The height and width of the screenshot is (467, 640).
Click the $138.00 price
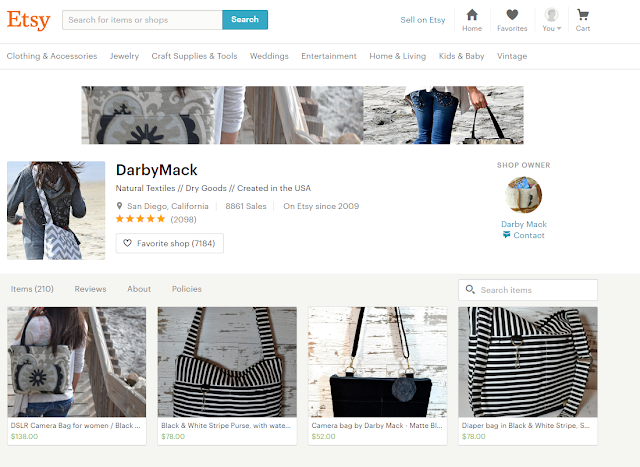24,436
